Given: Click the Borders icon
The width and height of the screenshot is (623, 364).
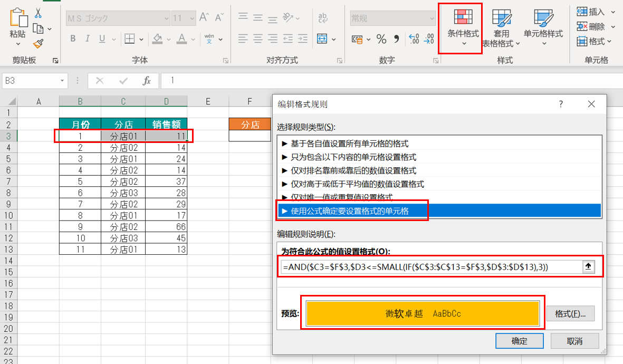Looking at the screenshot, I should pyautogui.click(x=130, y=39).
